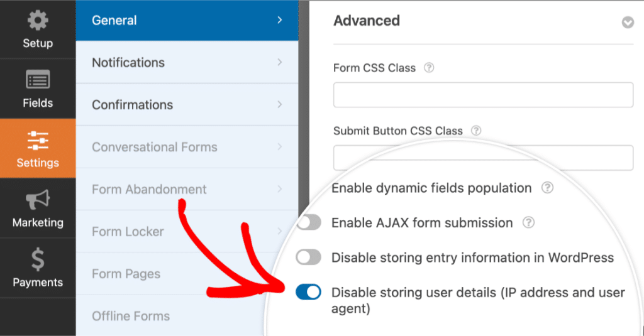Click help icon next to Form CSS Class
This screenshot has height=336, width=644.
(429, 68)
